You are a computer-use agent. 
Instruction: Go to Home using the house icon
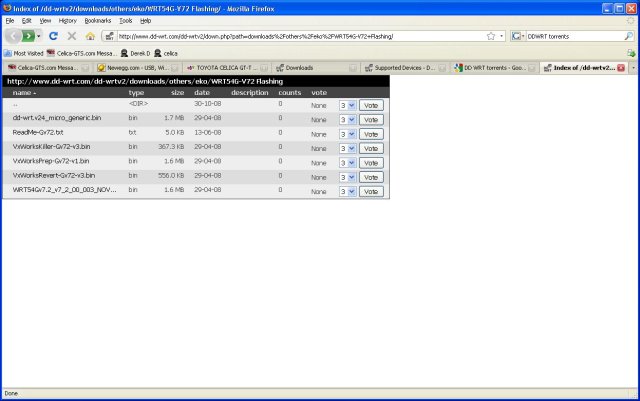coord(90,36)
